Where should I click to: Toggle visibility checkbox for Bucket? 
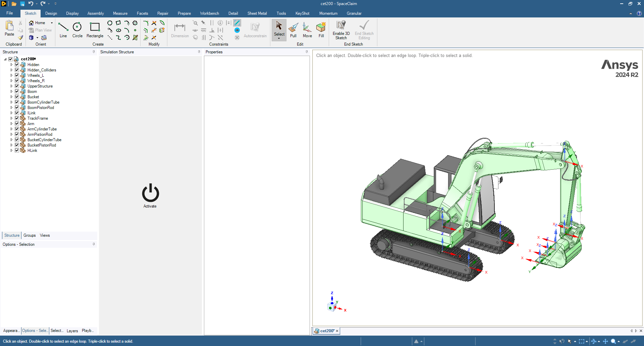pos(17,97)
